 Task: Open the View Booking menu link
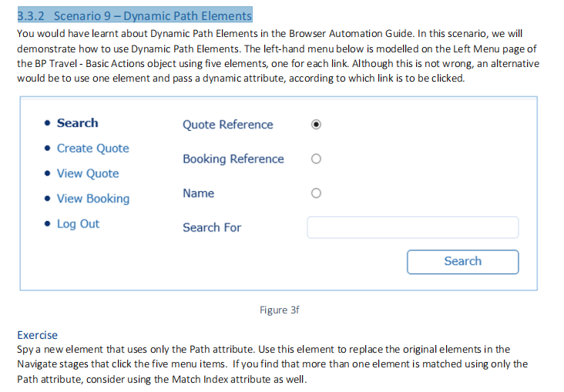click(92, 199)
